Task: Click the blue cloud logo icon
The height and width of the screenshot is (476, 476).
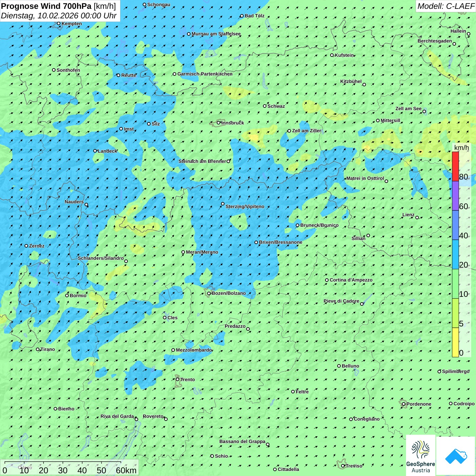Action: 456,456
